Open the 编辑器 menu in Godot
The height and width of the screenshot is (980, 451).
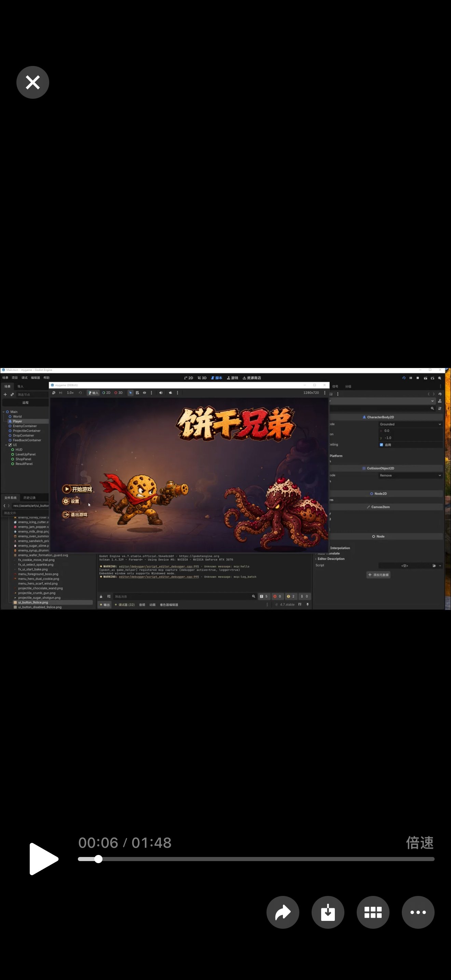[x=36, y=378]
